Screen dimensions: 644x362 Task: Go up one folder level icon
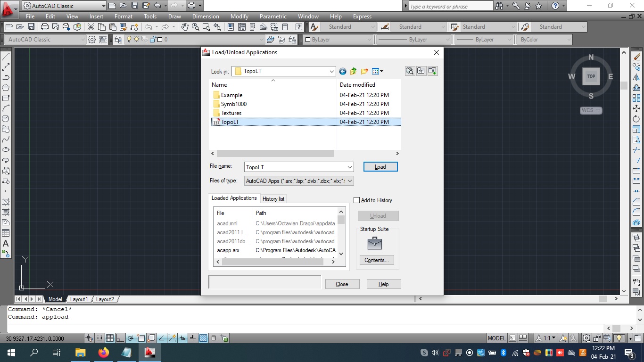[x=354, y=71]
